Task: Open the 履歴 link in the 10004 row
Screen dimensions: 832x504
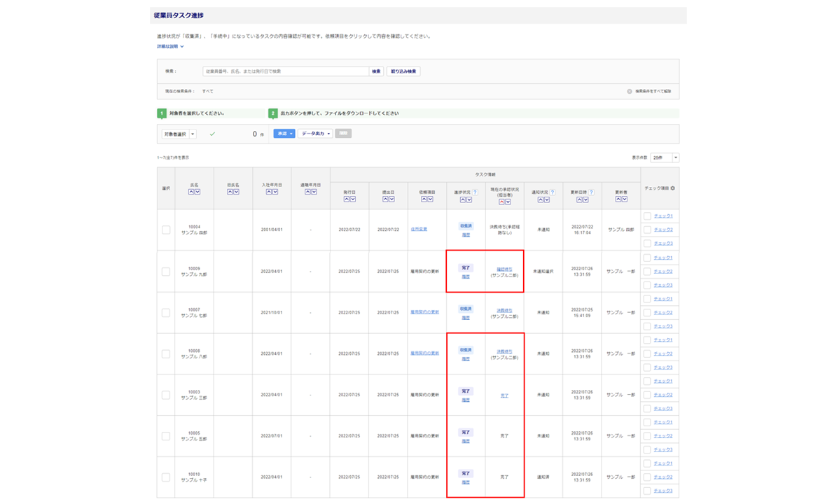Action: pyautogui.click(x=465, y=234)
